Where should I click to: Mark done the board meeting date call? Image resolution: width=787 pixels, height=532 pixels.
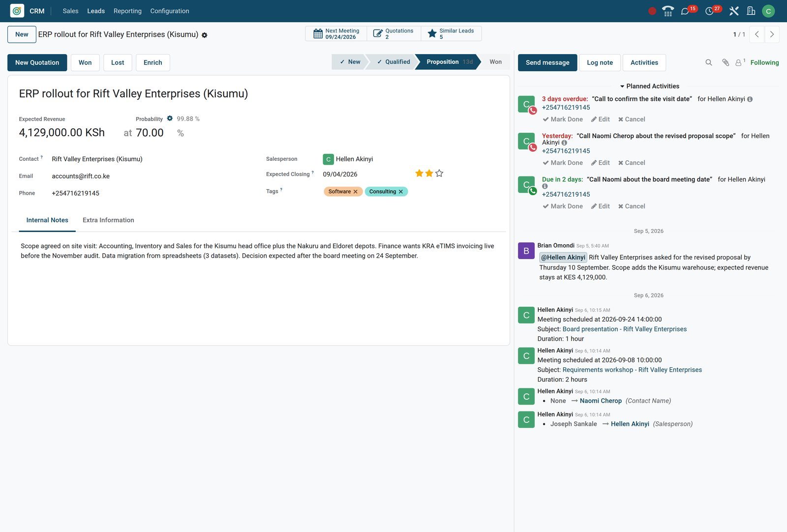coord(563,207)
